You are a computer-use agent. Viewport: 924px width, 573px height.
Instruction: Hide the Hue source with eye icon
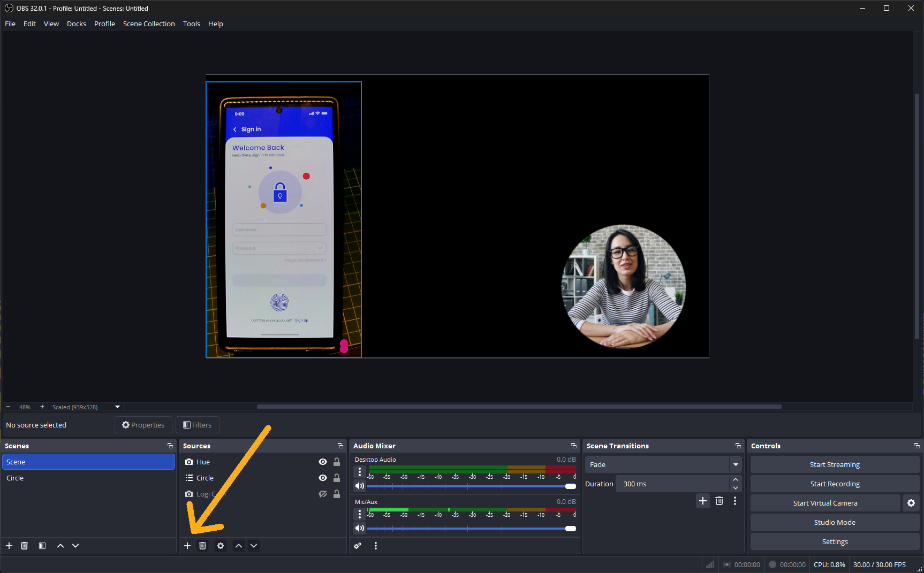click(323, 462)
